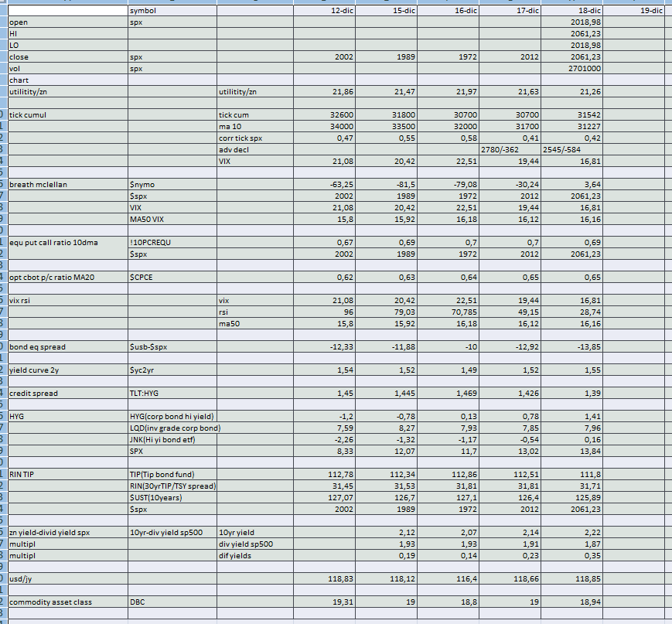This screenshot has width=672, height=624.
Task: Click the 'vix rsi' label cell
Action: click(x=68, y=301)
